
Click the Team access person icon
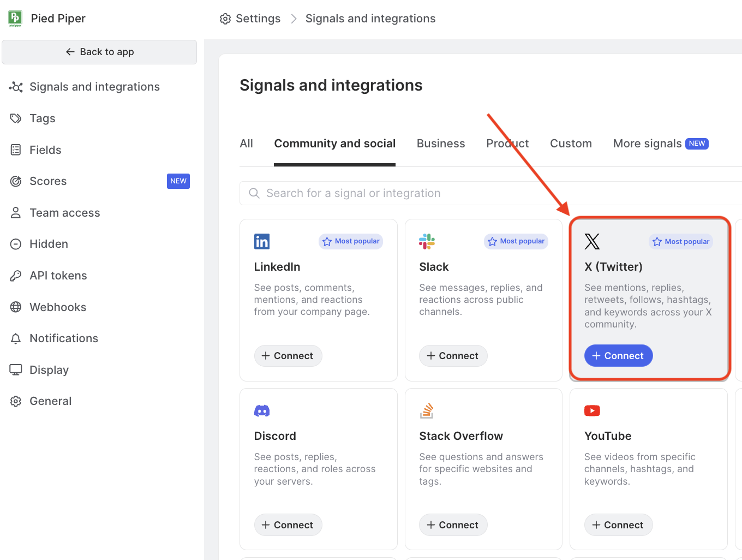pos(16,213)
